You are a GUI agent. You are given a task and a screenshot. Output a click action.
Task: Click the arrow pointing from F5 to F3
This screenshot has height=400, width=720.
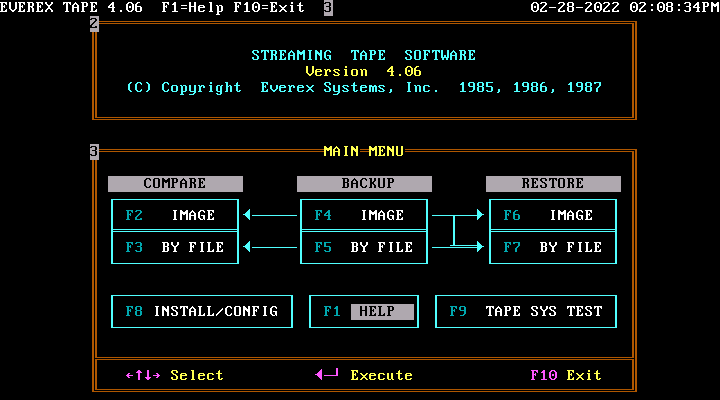(270, 247)
